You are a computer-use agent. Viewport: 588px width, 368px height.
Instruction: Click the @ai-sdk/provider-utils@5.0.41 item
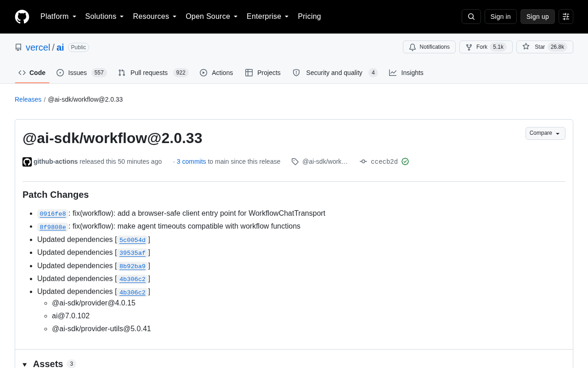pyautogui.click(x=102, y=328)
